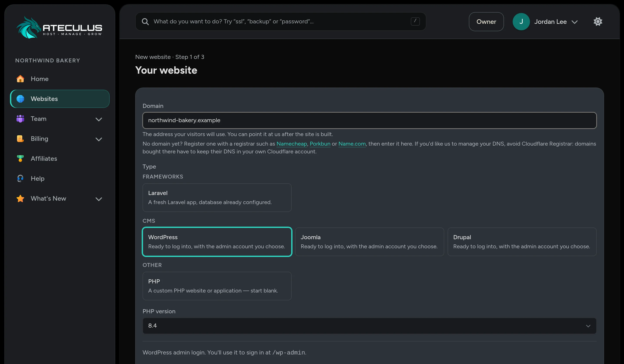Click the Home house icon
The image size is (624, 364).
click(20, 79)
